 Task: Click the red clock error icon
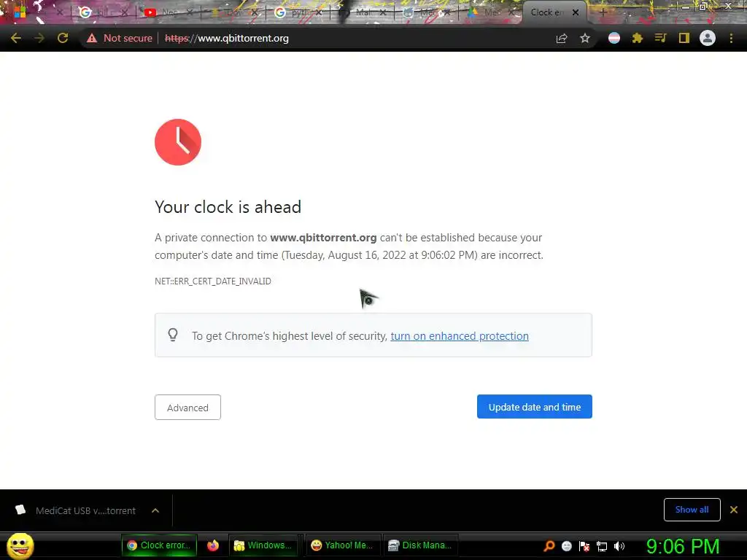[178, 142]
